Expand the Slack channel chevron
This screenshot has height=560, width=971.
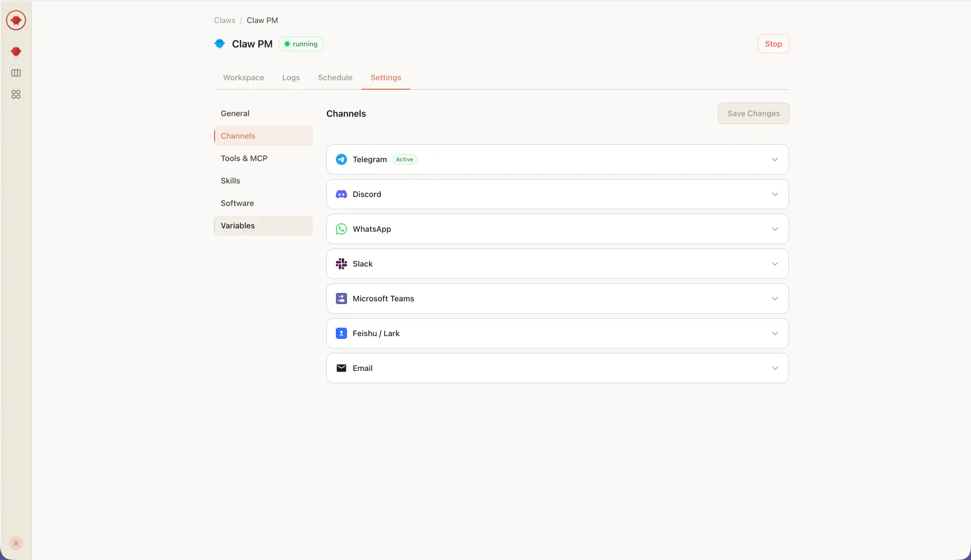[775, 264]
